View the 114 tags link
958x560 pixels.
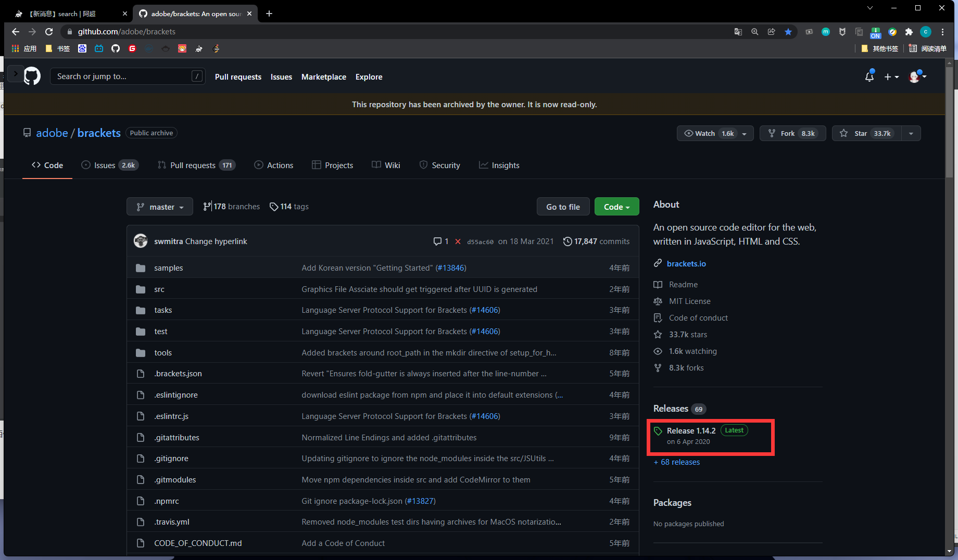tap(289, 207)
